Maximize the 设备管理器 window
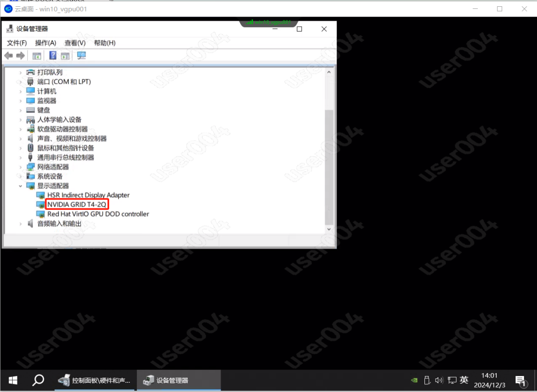537x392 pixels. [x=299, y=29]
